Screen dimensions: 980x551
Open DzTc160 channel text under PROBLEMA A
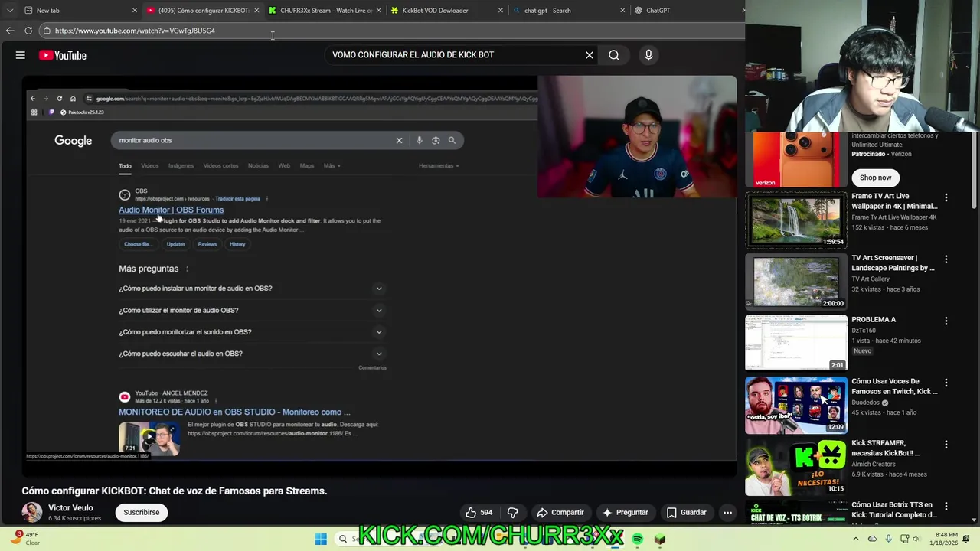(865, 330)
